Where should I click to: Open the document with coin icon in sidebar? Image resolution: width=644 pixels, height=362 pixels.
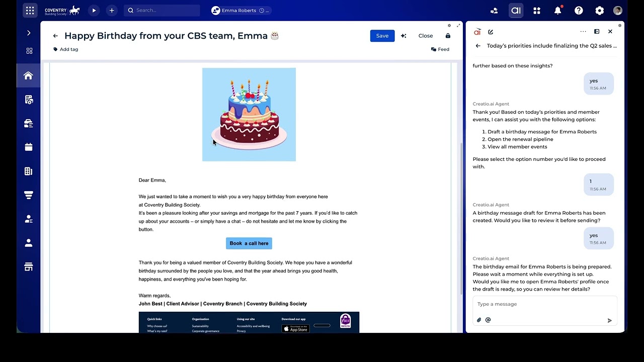pyautogui.click(x=29, y=100)
